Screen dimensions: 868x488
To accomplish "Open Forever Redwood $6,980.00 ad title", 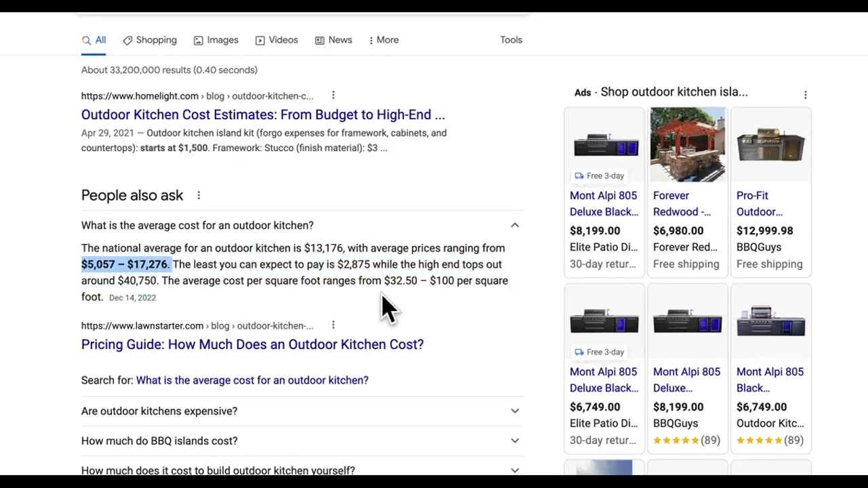I will coord(682,203).
